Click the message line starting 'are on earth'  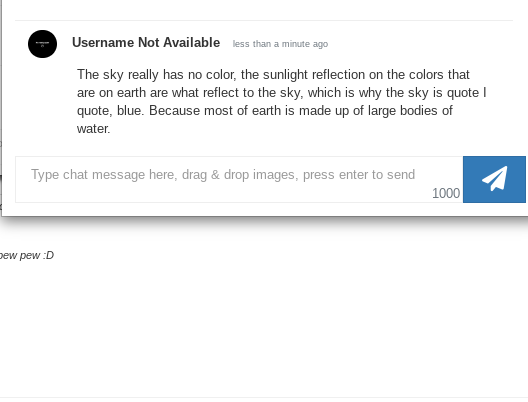pyautogui.click(x=282, y=93)
